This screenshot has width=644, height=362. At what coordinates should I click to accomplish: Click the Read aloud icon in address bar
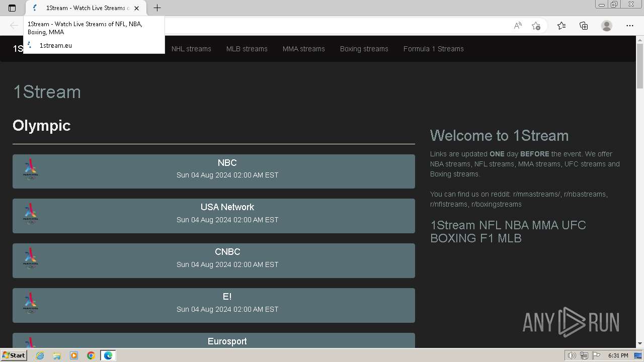click(518, 26)
